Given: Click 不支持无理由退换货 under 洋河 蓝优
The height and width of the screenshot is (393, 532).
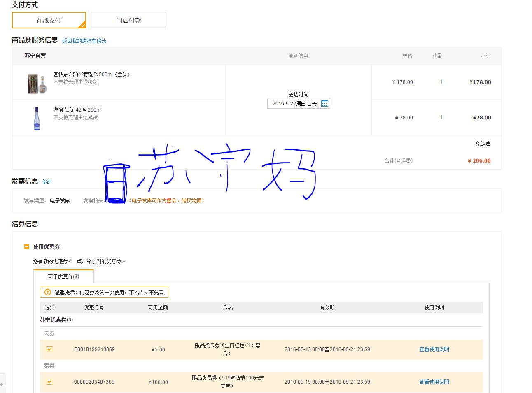Looking at the screenshot, I should pyautogui.click(x=75, y=117).
